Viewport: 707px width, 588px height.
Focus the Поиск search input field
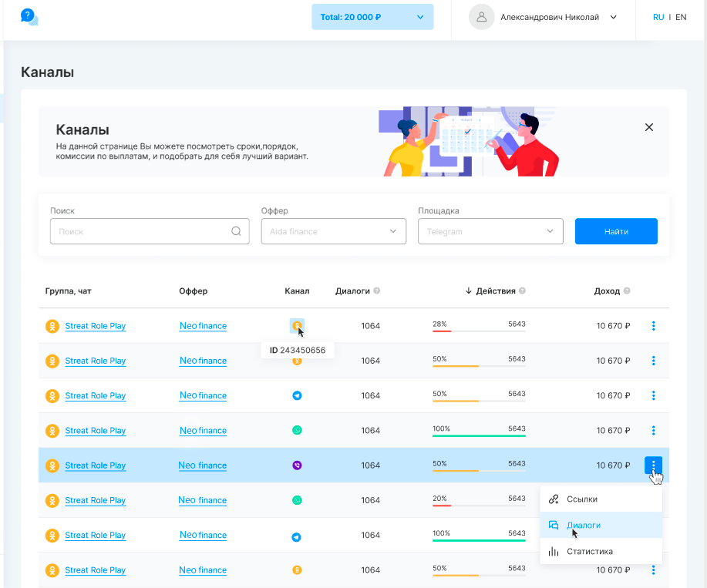(143, 231)
